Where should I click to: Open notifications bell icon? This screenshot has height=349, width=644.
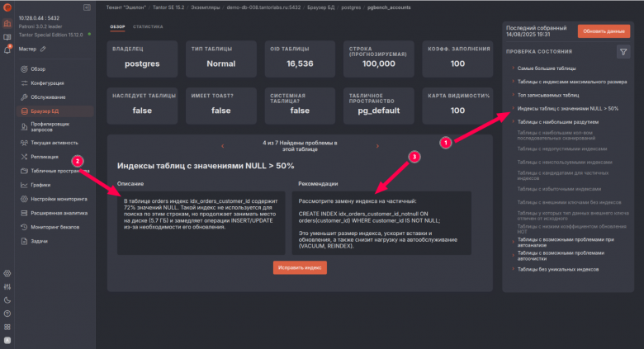coord(7,50)
